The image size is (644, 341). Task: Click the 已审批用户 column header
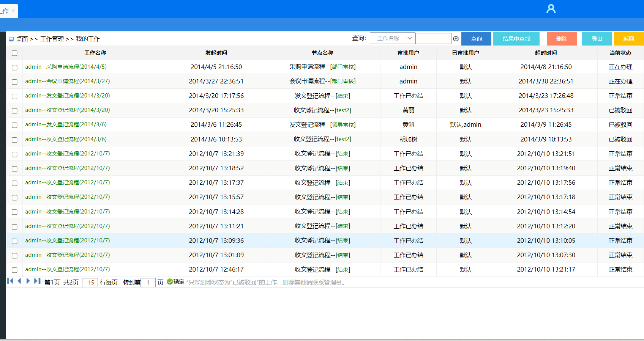(x=466, y=53)
